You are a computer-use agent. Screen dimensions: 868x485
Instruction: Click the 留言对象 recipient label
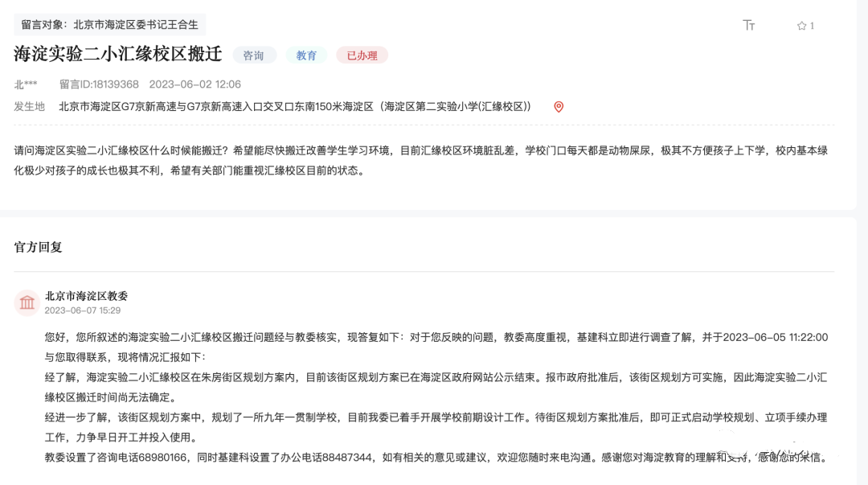tap(109, 24)
